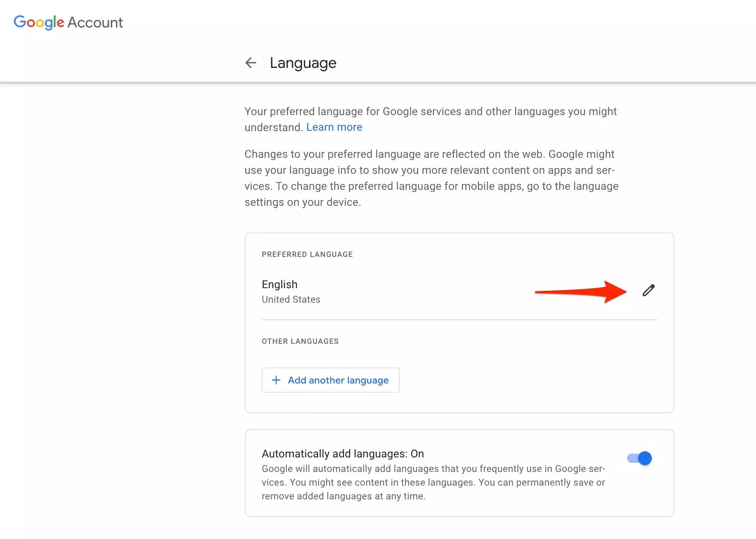The width and height of the screenshot is (756, 539).
Task: Disable the Automatically add languages toggle
Action: click(x=639, y=458)
